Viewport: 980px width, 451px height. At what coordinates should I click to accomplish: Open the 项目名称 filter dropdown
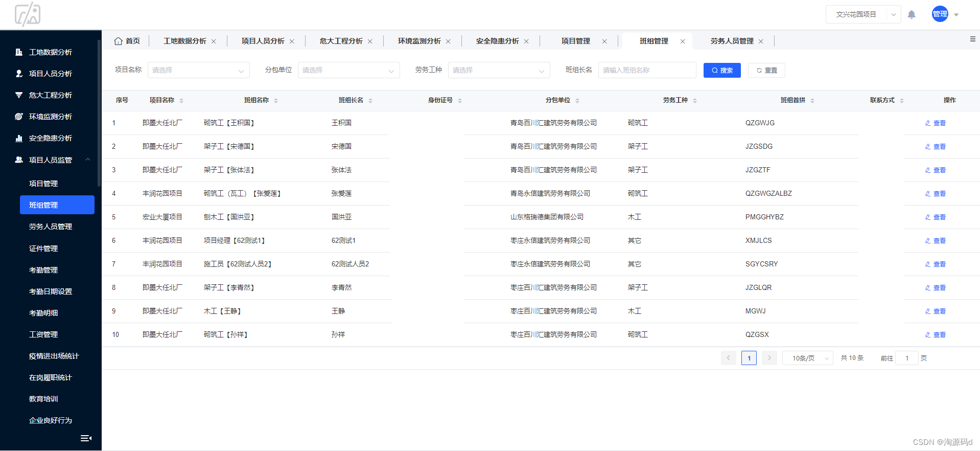click(199, 70)
